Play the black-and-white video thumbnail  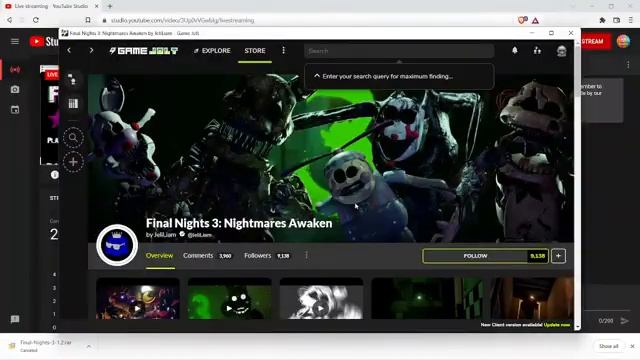click(x=322, y=299)
